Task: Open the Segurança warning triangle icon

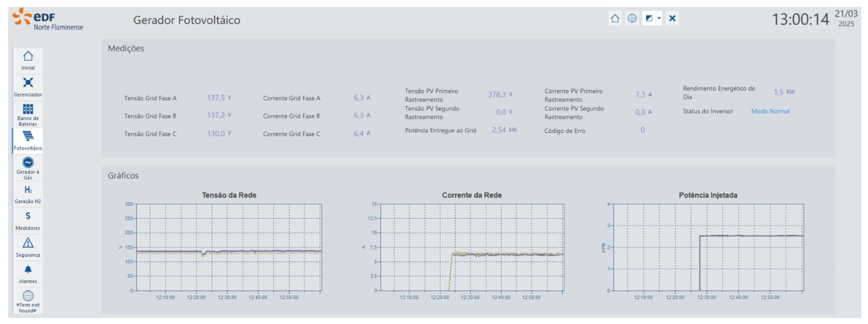Action: [28, 247]
